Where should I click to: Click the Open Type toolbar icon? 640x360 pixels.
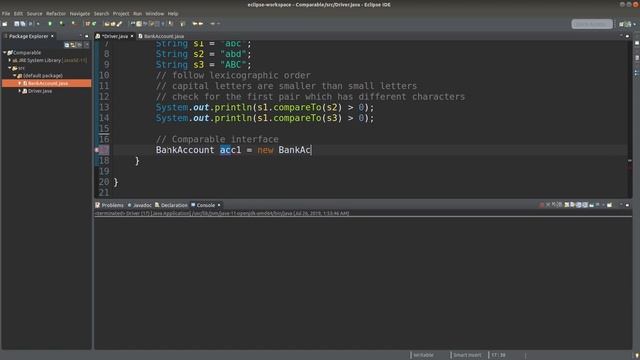point(107,24)
